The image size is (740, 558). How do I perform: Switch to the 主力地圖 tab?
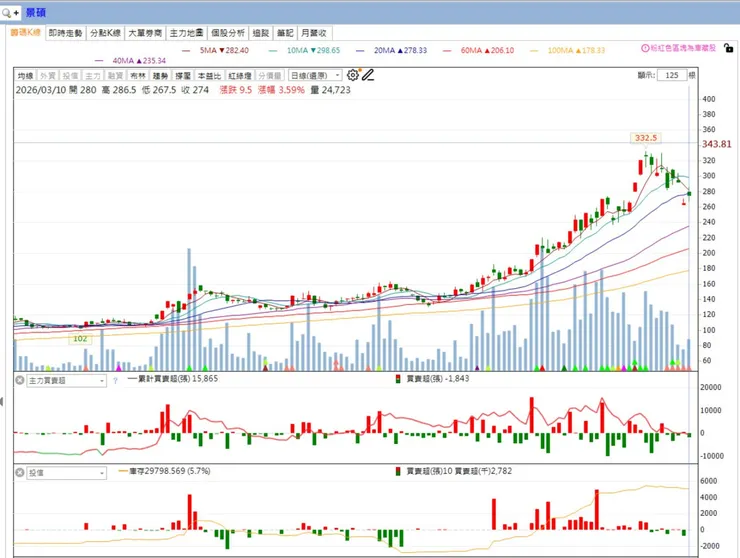pyautogui.click(x=186, y=33)
